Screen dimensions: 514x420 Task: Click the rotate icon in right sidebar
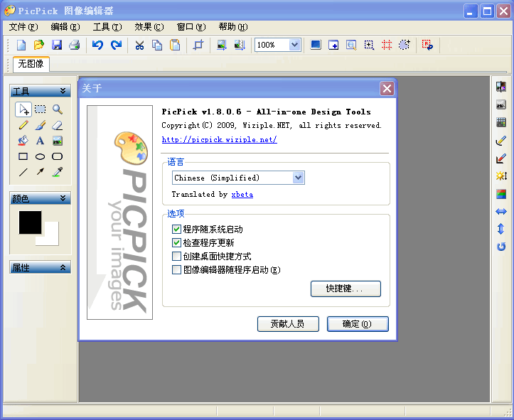coord(501,247)
